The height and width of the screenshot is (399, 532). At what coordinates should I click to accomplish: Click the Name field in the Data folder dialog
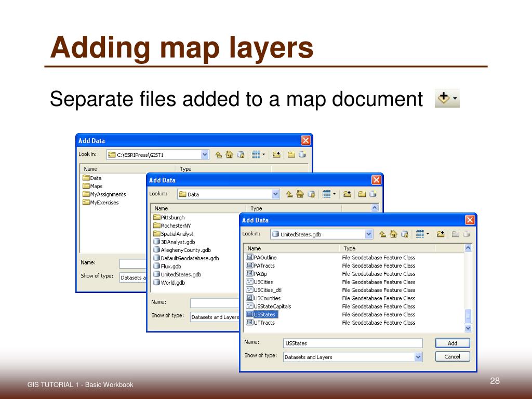215,303
